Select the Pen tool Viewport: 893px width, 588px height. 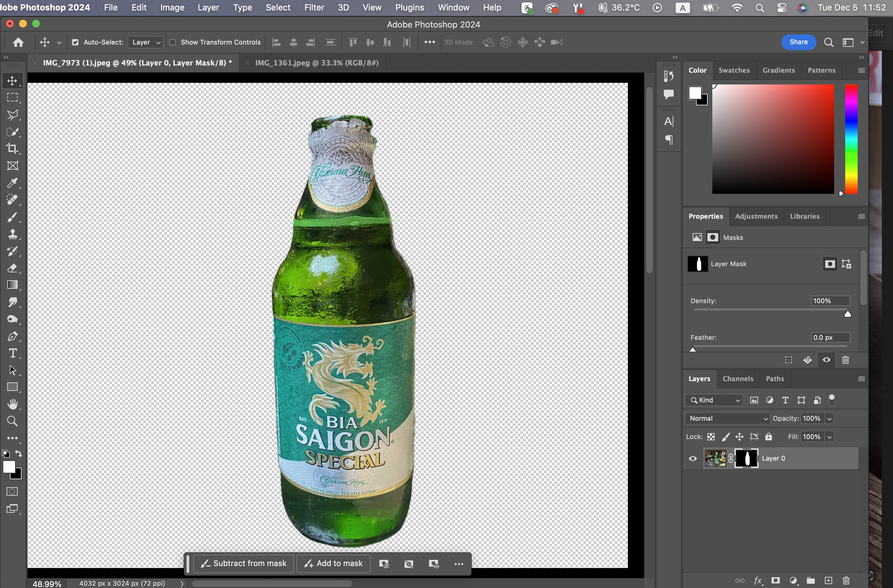[x=12, y=336]
